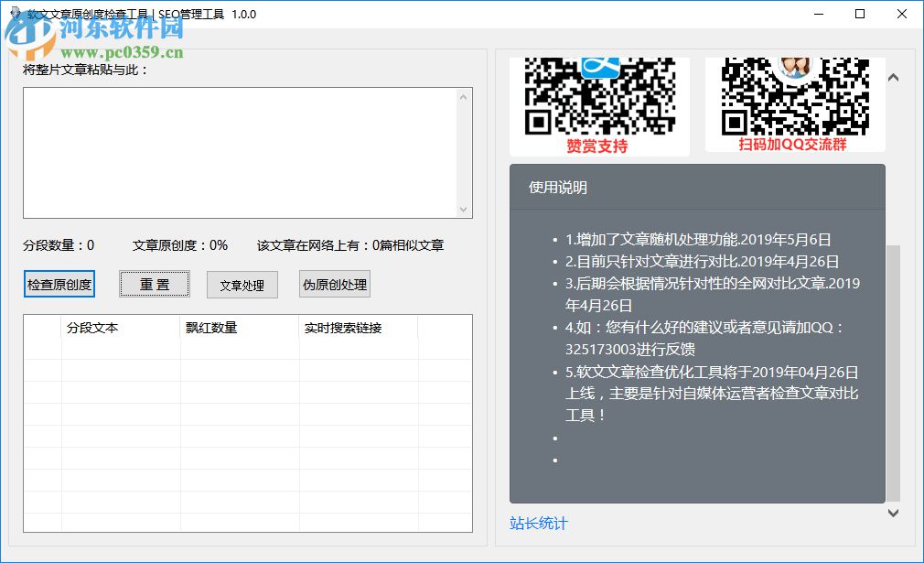Image resolution: width=924 pixels, height=563 pixels.
Task: Click the 0篇相似文章 status text
Action: click(x=408, y=245)
